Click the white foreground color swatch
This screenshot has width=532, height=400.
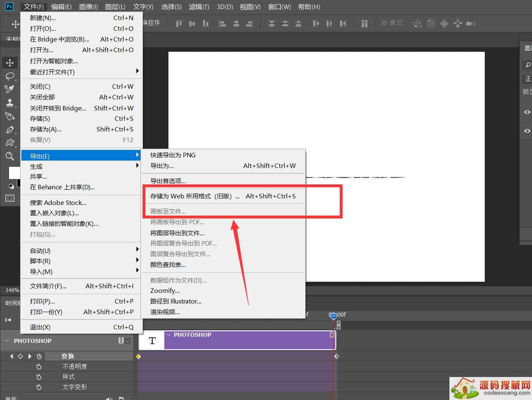click(14, 173)
